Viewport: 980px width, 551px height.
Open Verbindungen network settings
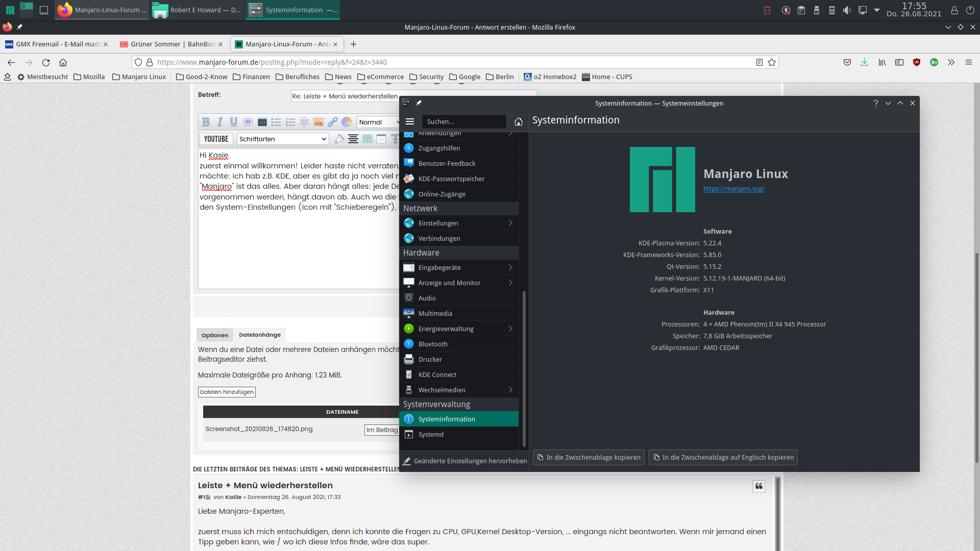(x=459, y=238)
